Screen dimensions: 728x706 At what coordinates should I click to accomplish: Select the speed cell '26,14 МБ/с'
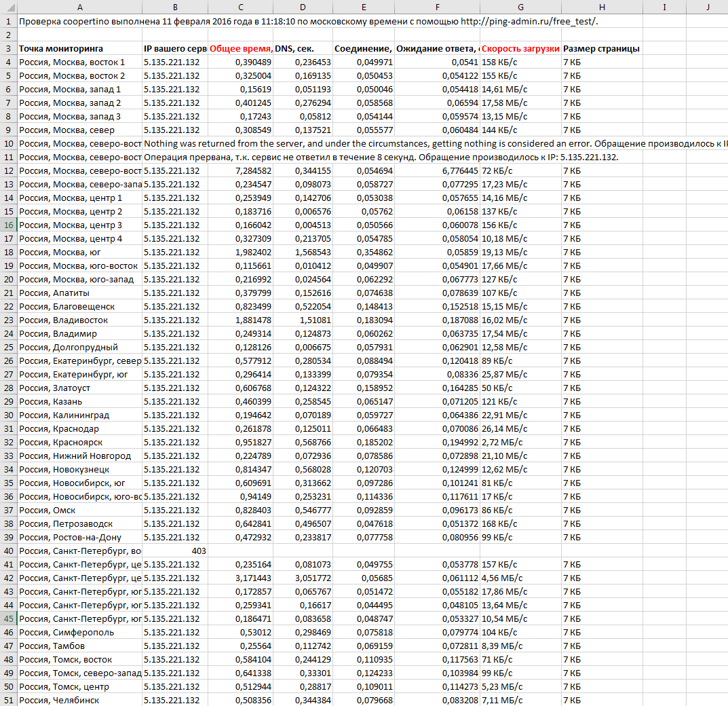point(520,428)
